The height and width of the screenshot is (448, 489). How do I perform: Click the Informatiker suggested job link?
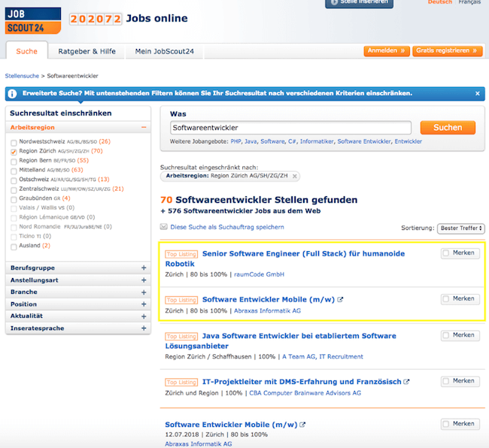[x=317, y=141]
